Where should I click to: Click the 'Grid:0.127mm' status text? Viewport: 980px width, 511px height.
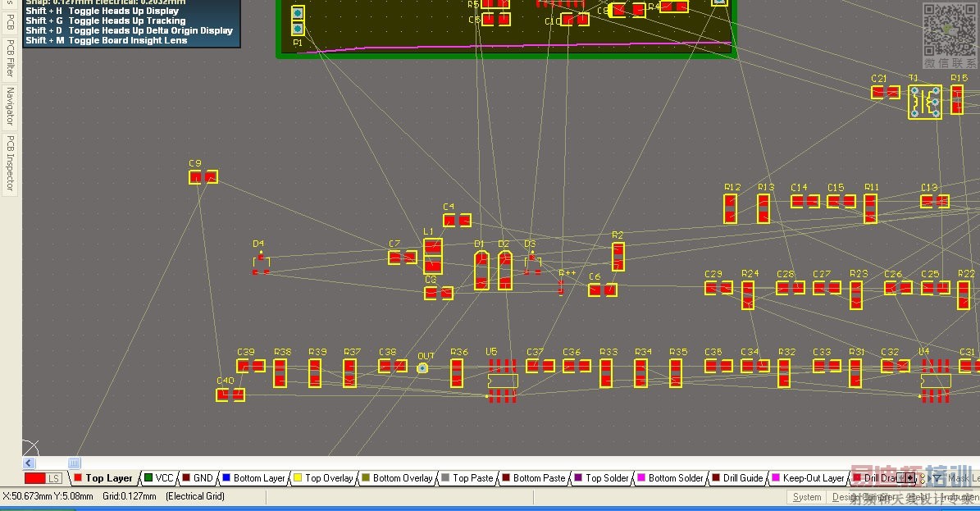click(x=130, y=496)
